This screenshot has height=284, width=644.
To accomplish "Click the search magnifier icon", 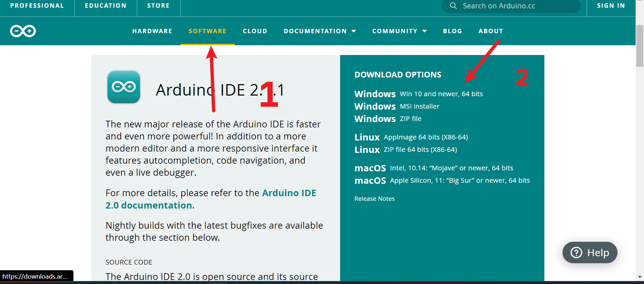I will click(453, 6).
